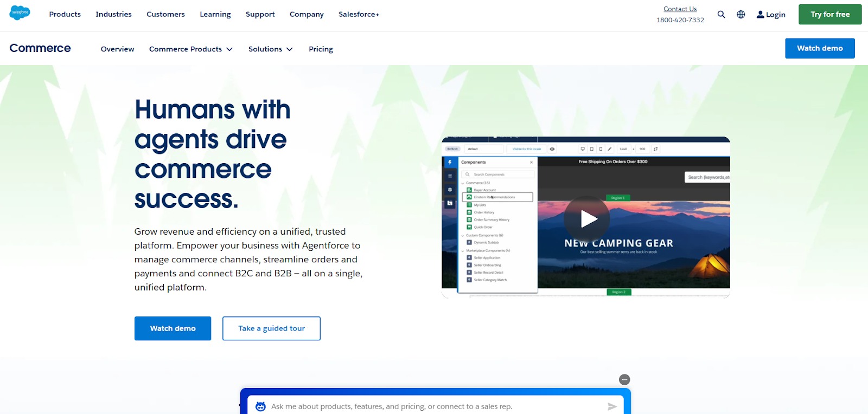Click the Contact Us link
The height and width of the screenshot is (414, 868).
pyautogui.click(x=680, y=9)
